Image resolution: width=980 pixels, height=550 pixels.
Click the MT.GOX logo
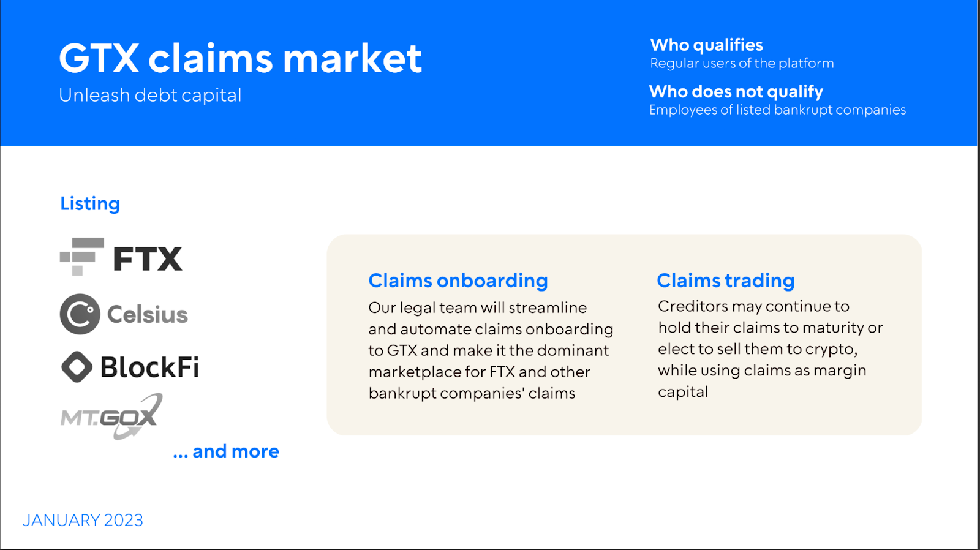click(x=111, y=416)
